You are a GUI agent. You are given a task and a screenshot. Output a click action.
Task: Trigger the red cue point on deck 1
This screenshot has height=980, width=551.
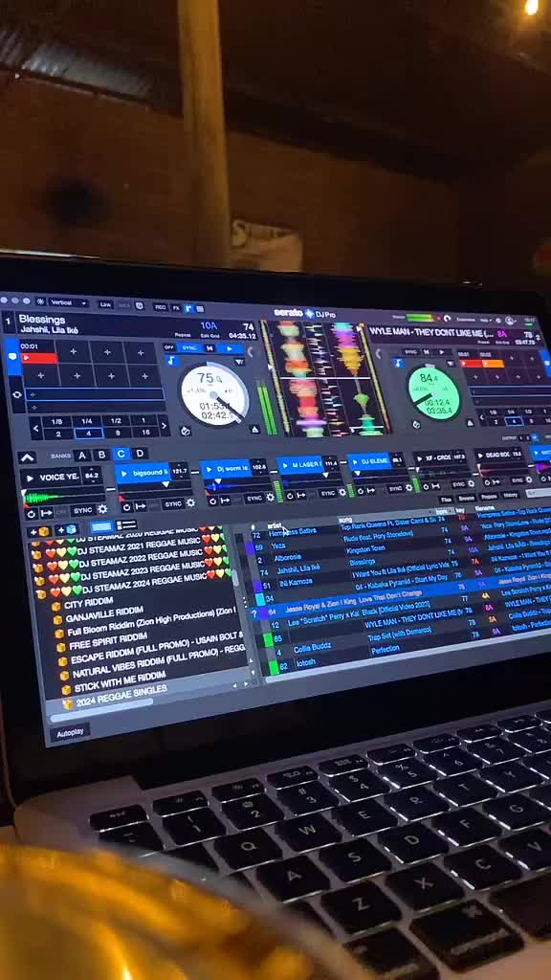tap(38, 358)
